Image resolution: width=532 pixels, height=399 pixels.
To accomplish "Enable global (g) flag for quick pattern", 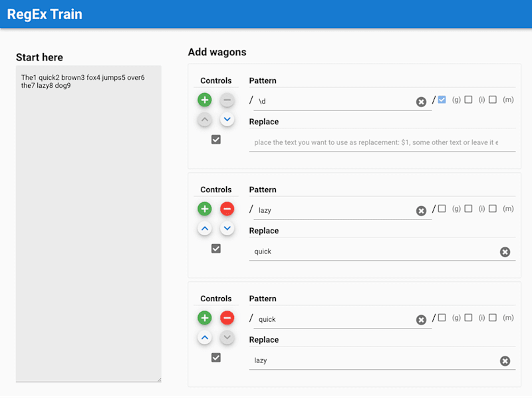I will click(442, 317).
